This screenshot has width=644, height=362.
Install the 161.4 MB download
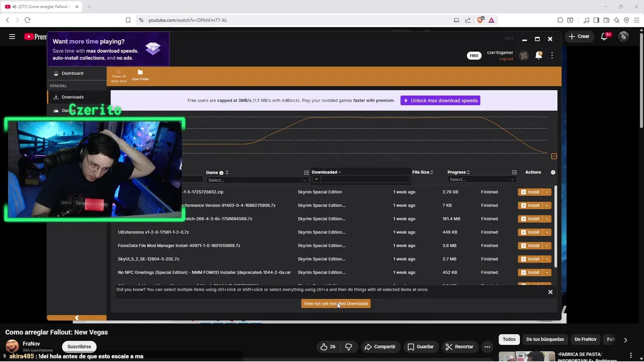coord(530,219)
